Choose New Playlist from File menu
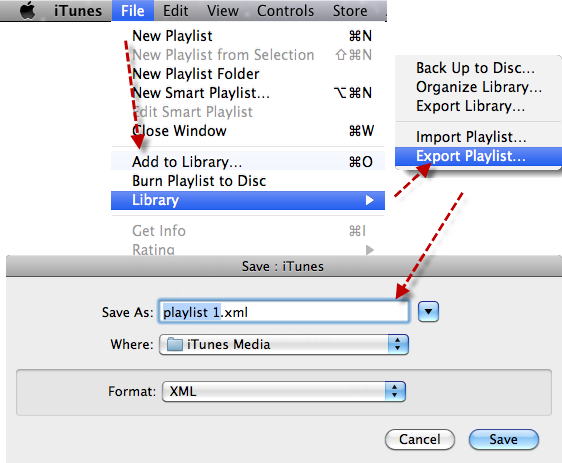The width and height of the screenshot is (562, 463). pyautogui.click(x=248, y=36)
